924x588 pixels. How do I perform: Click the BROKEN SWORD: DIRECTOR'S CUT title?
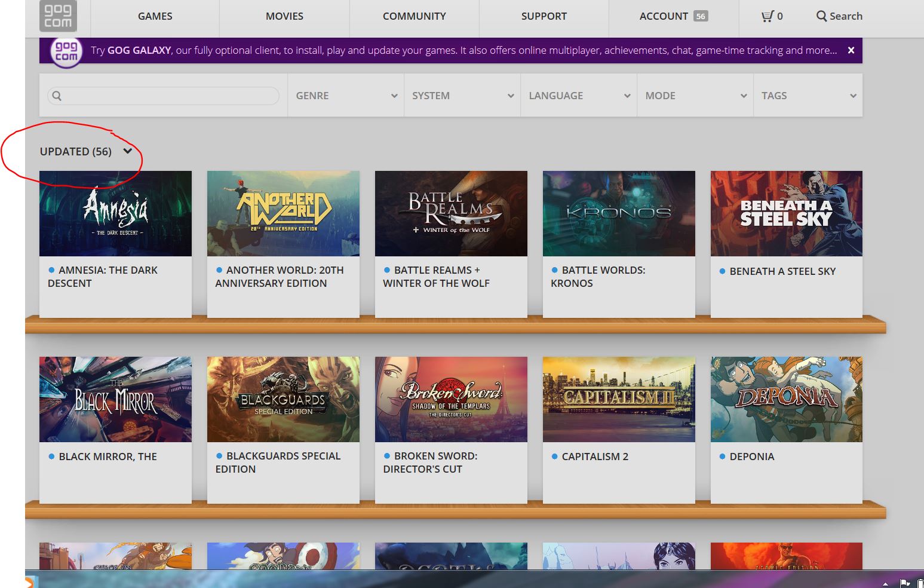430,463
